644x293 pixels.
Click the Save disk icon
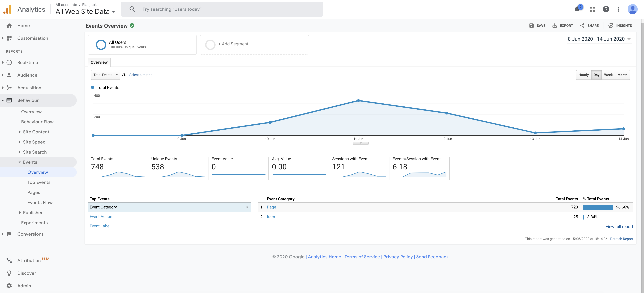532,25
